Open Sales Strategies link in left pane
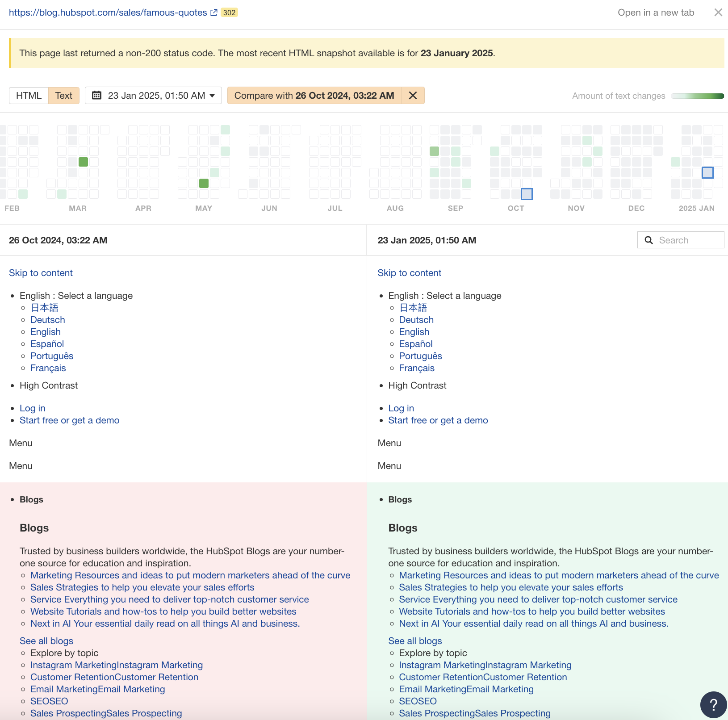The image size is (728, 720). pos(142,587)
